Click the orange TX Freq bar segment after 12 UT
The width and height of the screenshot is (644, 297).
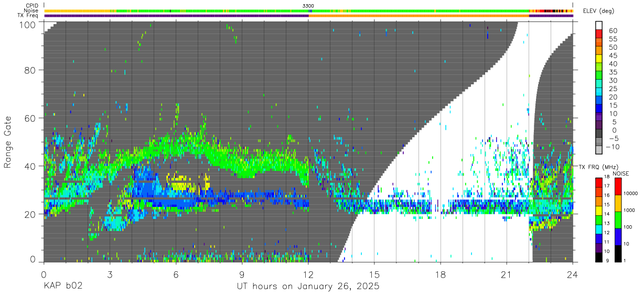click(418, 16)
